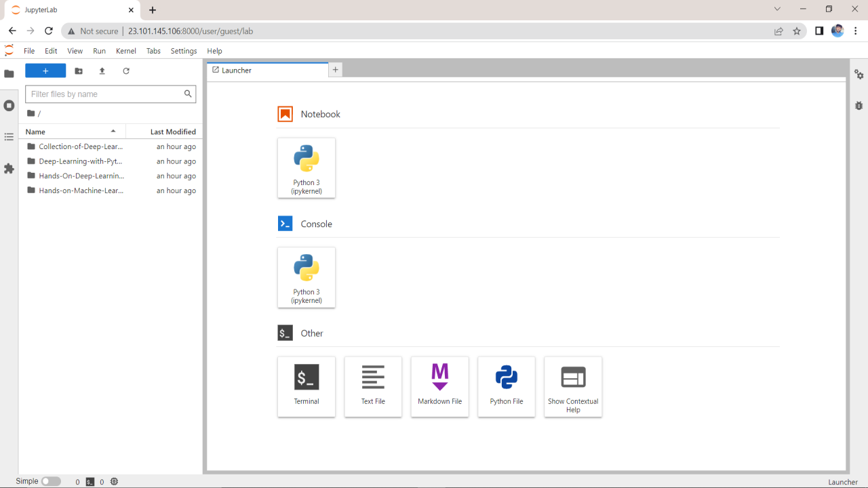Screen dimensions: 868x488
Task: Open Running Terminals and Kernels sidebar icon
Action: point(9,106)
